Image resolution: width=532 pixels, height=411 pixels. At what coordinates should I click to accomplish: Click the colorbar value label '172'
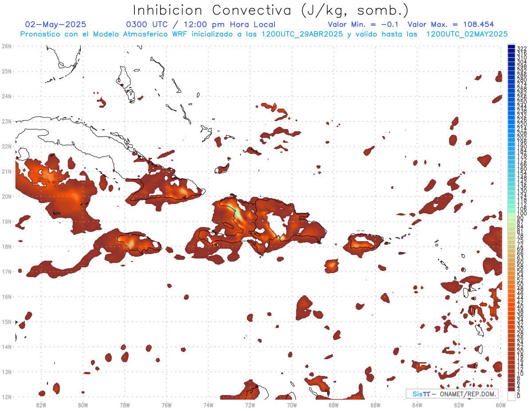point(522,160)
